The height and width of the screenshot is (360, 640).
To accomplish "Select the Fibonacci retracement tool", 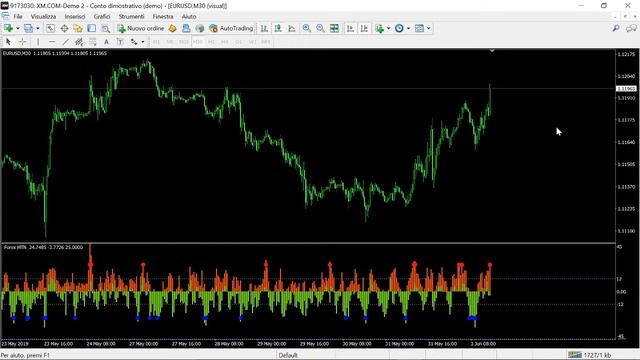I will pyautogui.click(x=93, y=42).
